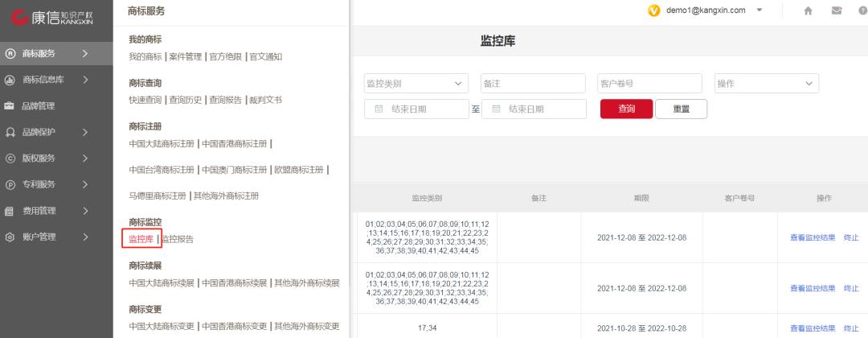
Task: Expand the 专利服务 sidebar chevron
Action: [x=85, y=184]
